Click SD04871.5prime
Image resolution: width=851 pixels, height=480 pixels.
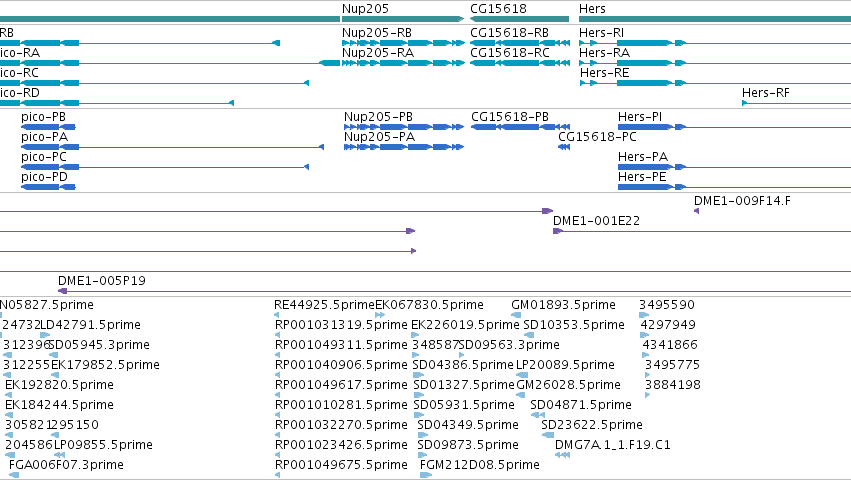click(x=581, y=405)
